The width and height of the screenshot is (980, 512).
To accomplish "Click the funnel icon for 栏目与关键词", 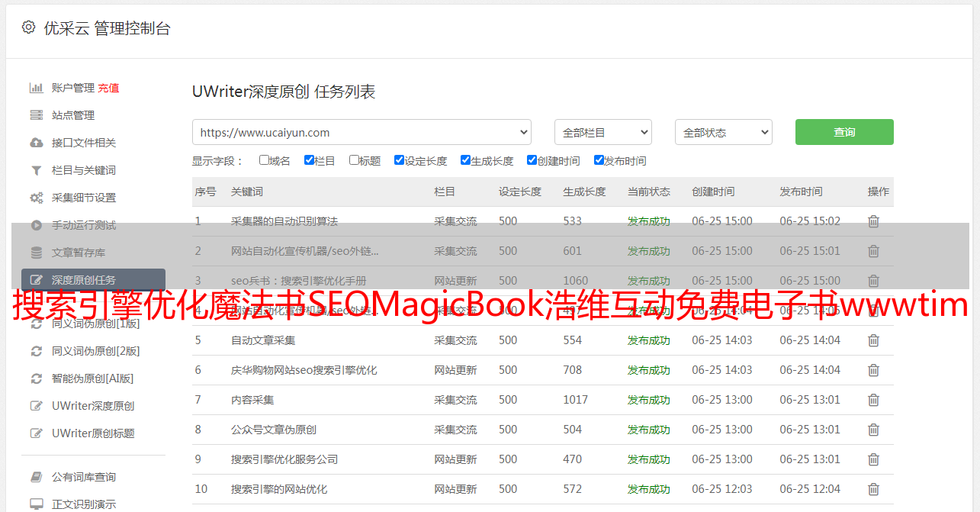I will tap(36, 170).
